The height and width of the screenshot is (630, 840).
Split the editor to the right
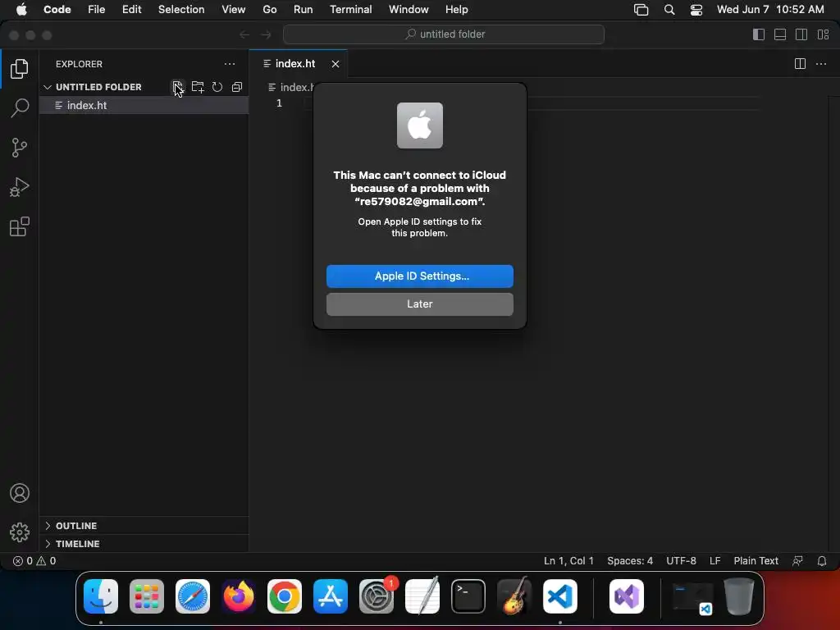800,64
